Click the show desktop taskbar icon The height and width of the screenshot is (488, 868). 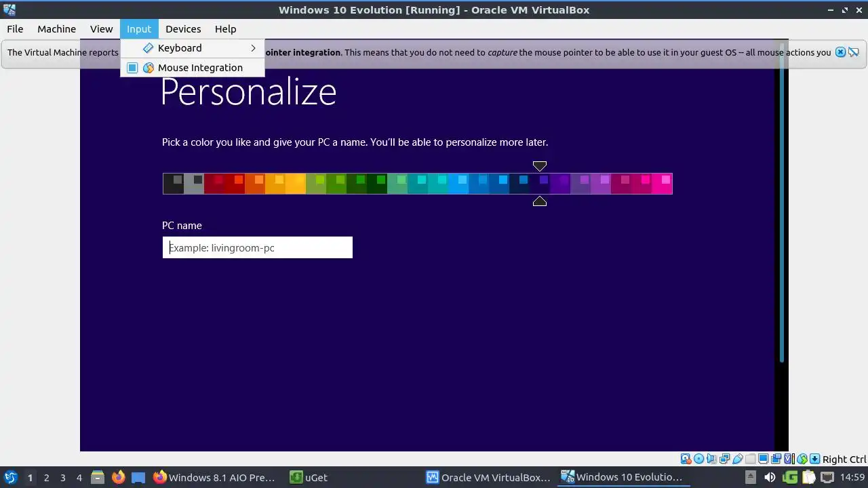pos(138,477)
